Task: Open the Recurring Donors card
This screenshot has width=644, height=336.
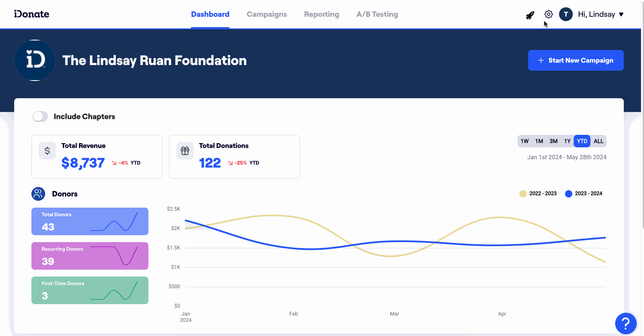Action: tap(90, 256)
